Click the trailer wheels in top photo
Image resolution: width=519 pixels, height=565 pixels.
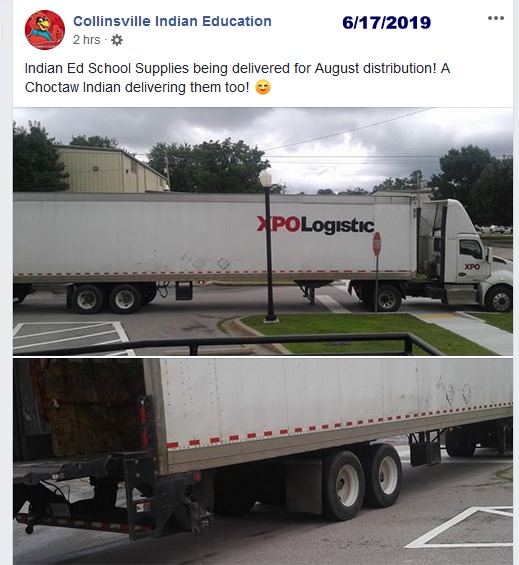coord(106,299)
